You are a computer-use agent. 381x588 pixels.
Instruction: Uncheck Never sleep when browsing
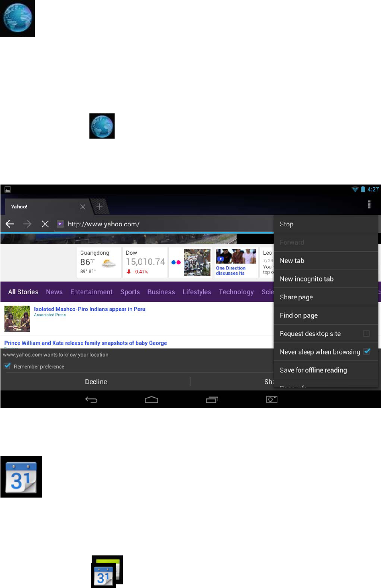tap(366, 352)
